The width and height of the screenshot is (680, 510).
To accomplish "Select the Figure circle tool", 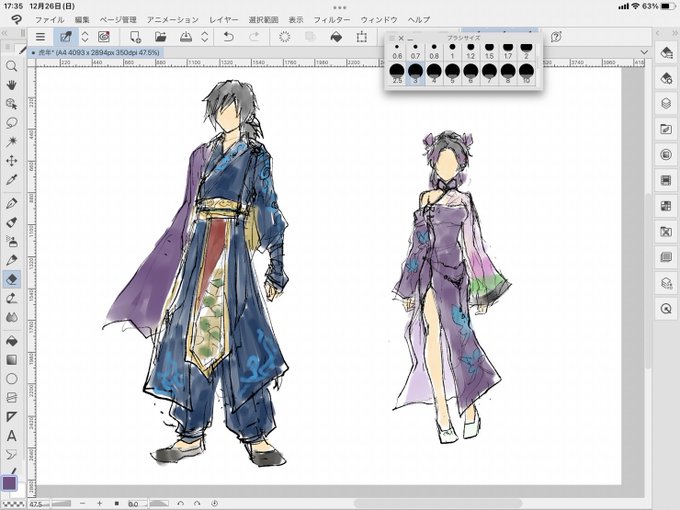I will 12,379.
